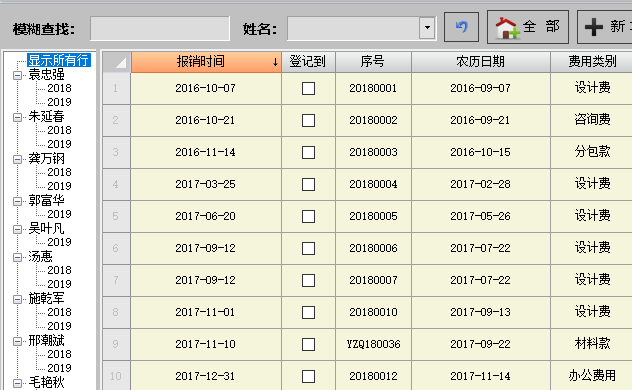This screenshot has width=632, height=390.
Task: Open the 姓名 dropdown arrow
Action: (427, 28)
